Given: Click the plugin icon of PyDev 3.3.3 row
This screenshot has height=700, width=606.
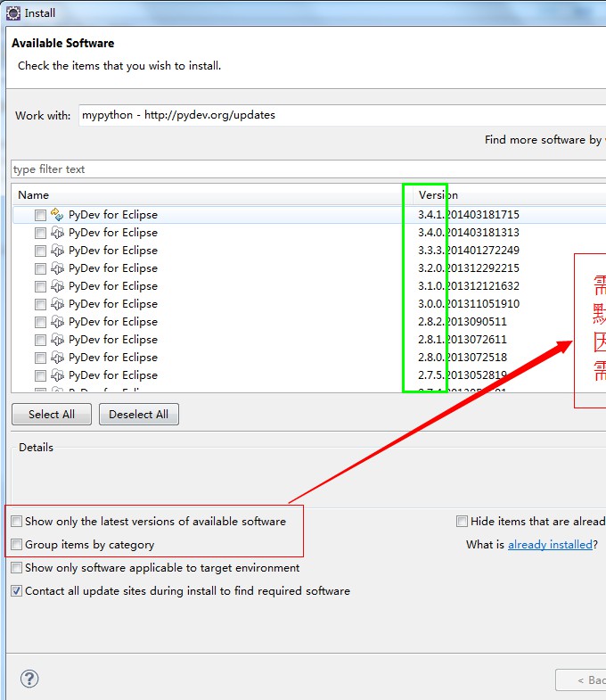Looking at the screenshot, I should (57, 251).
